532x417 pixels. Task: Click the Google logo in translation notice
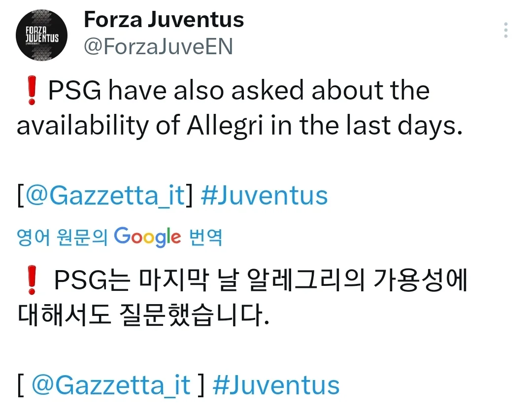147,238
